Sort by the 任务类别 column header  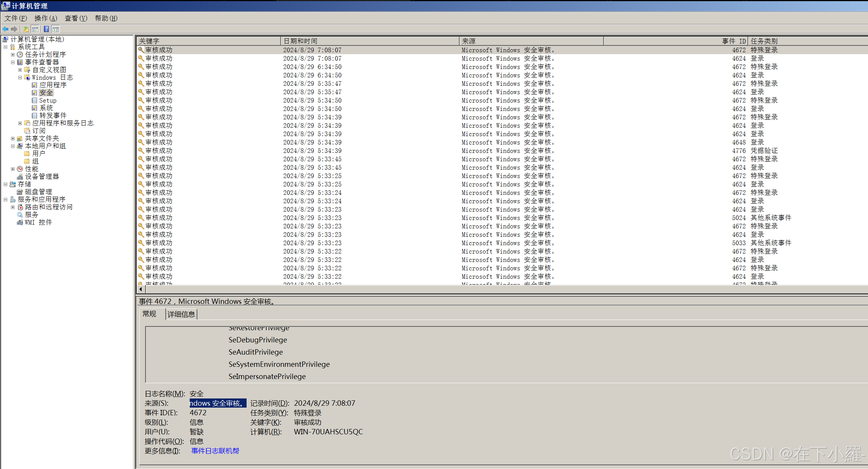[x=808, y=41]
